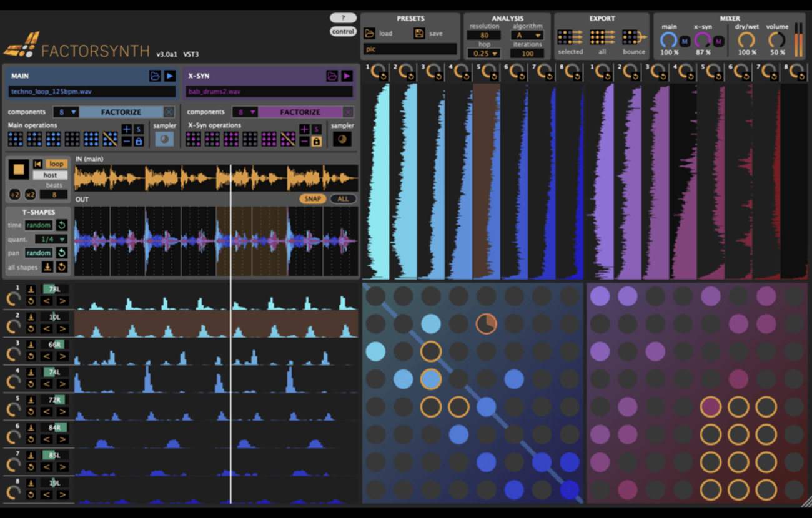Open Main components count dropdown
812x518 pixels.
click(66, 112)
